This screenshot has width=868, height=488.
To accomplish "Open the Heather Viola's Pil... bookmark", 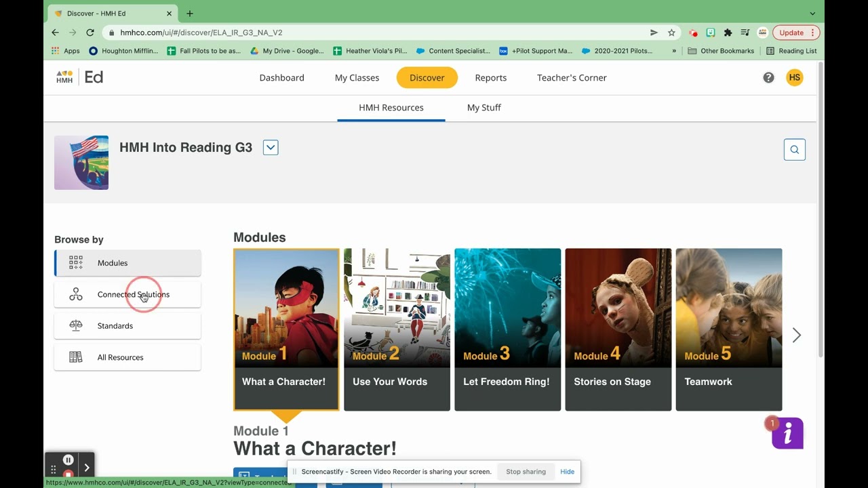I will 370,51.
